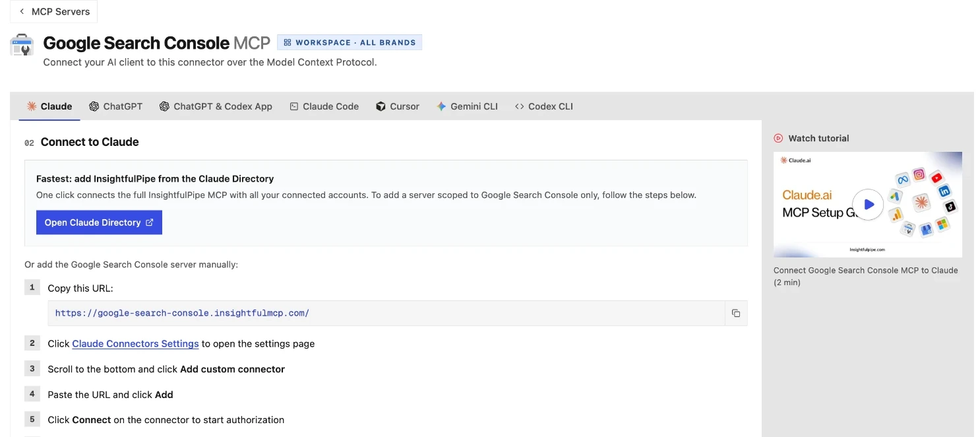Click 'Paste the URL and click Add' step
Screen dimensions: 980x437
(110, 395)
